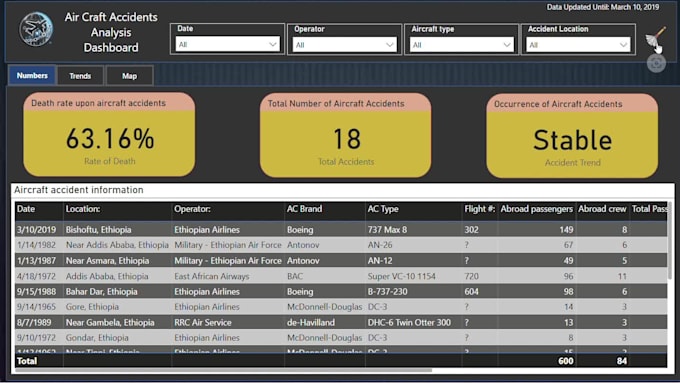The width and height of the screenshot is (680, 383).
Task: Open the Map tab
Action: point(129,76)
